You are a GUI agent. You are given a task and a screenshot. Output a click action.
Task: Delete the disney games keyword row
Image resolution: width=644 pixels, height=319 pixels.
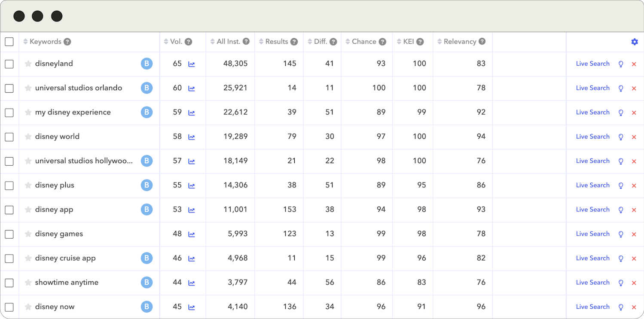coord(634,234)
